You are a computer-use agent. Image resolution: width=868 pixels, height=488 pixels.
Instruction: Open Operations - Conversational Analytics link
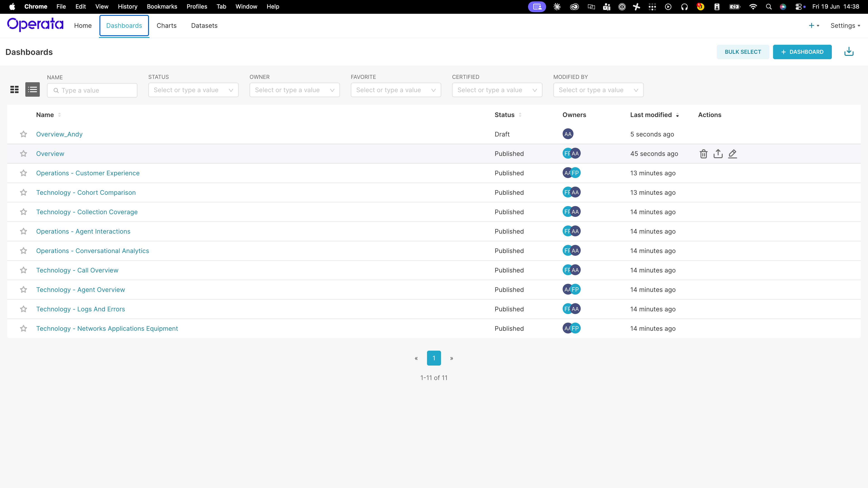point(93,251)
